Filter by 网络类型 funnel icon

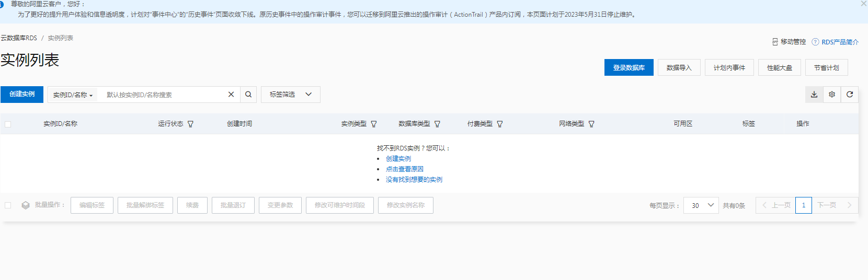591,124
